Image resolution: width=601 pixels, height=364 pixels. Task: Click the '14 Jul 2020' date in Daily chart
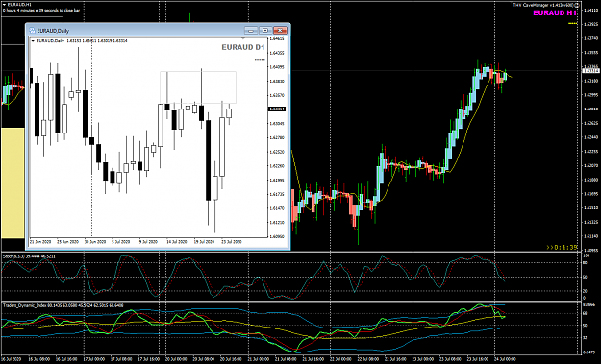pyautogui.click(x=176, y=242)
